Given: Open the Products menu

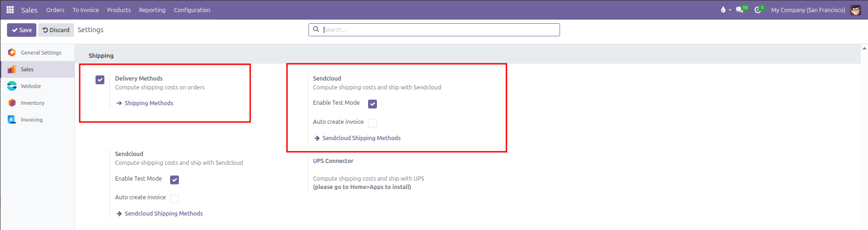Looking at the screenshot, I should click(x=119, y=10).
